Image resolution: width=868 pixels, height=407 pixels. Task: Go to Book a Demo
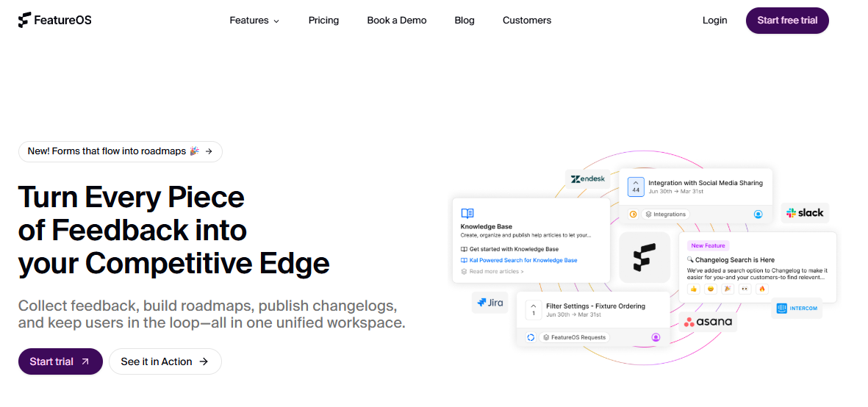point(397,21)
